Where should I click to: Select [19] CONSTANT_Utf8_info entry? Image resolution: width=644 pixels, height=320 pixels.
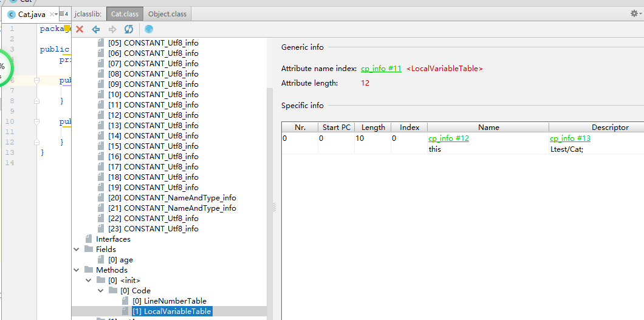coord(153,187)
